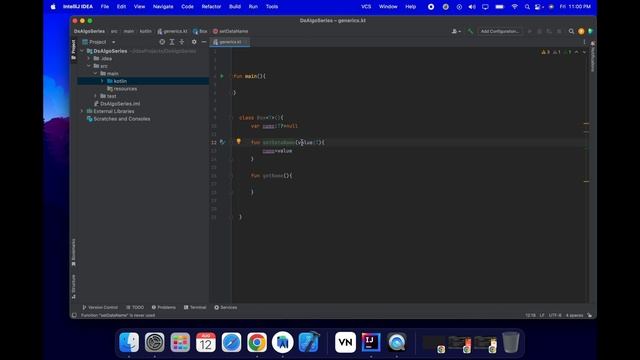Open the Navigate menu
This screenshot has height=360, width=640.
(163, 7)
